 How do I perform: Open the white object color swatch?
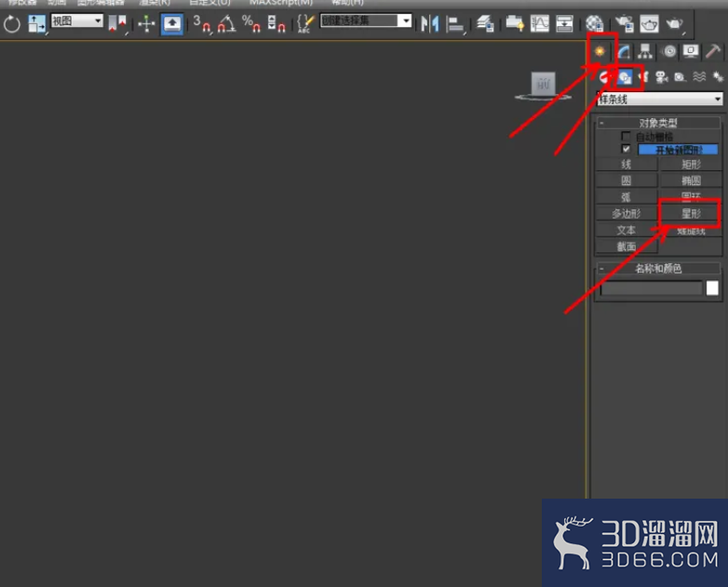712,288
